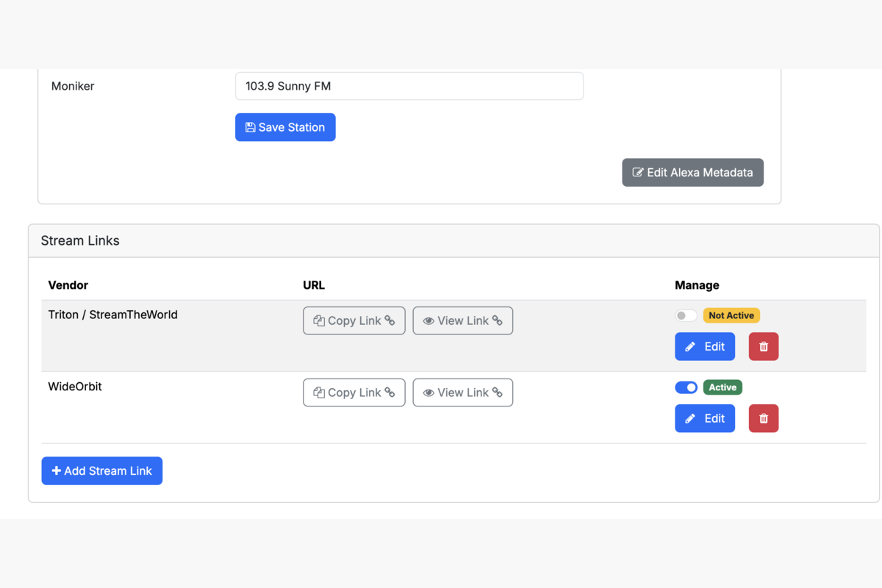Disable the WideOrbit Active toggle

[686, 387]
